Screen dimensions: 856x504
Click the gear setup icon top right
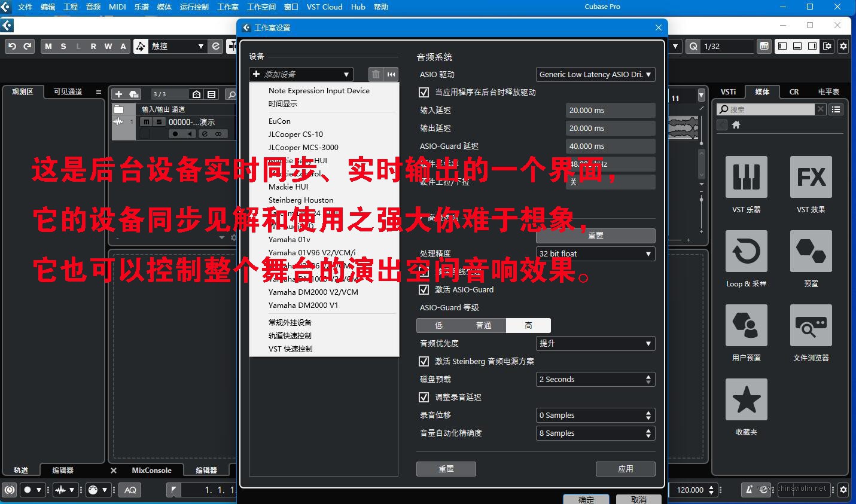tap(843, 46)
